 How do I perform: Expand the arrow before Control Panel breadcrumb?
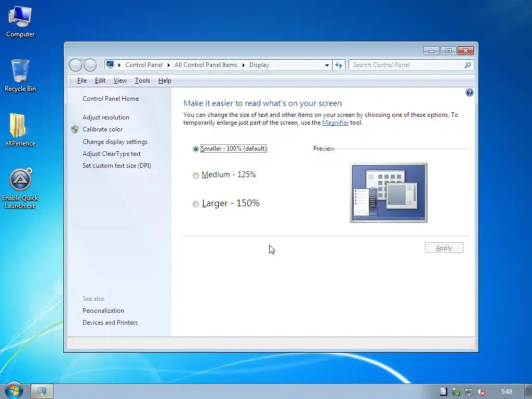119,65
